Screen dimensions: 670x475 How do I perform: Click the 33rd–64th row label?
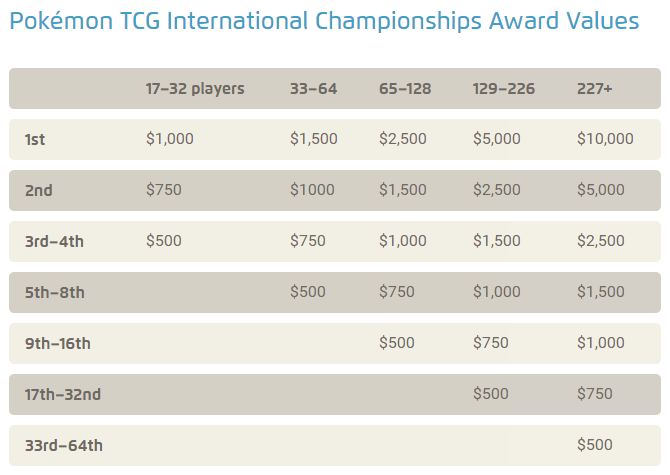[64, 446]
